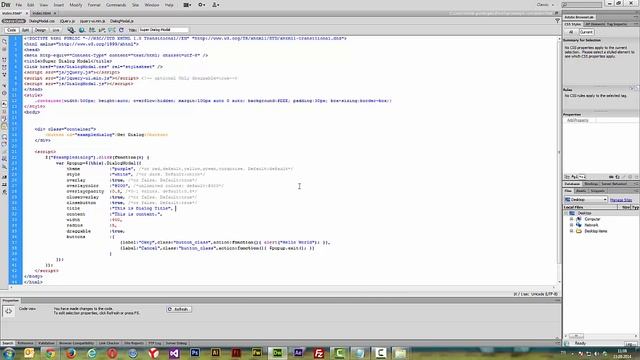Open the Help menu

click(x=169, y=5)
